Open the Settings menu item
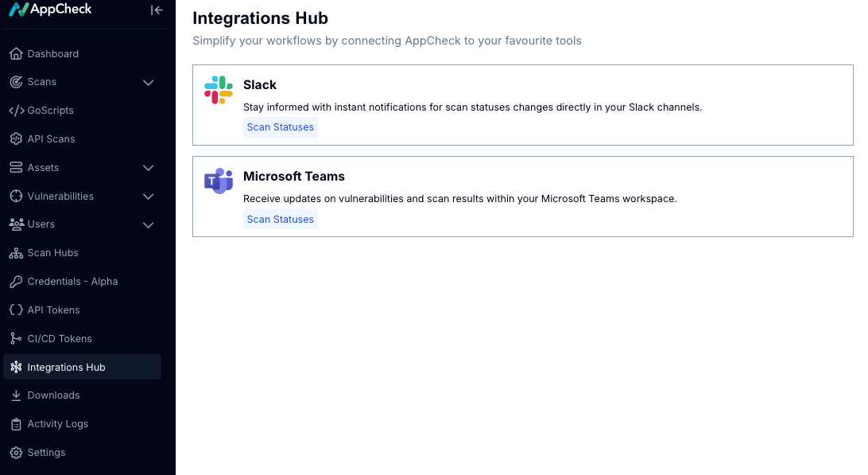The width and height of the screenshot is (868, 475). pos(48,452)
